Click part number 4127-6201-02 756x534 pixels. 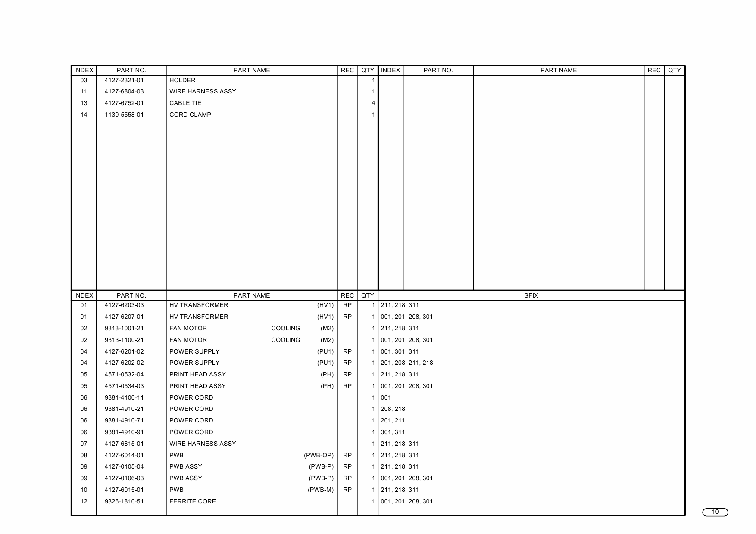(x=124, y=351)
